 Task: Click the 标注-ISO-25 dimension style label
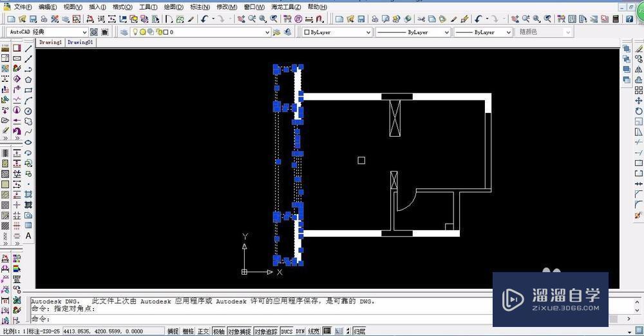tap(44, 331)
